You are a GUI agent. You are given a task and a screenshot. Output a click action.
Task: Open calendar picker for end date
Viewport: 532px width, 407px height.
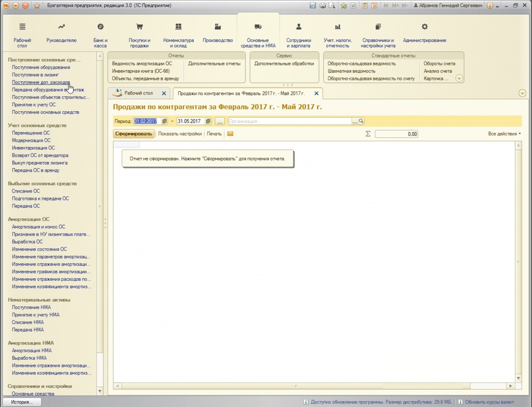point(208,121)
